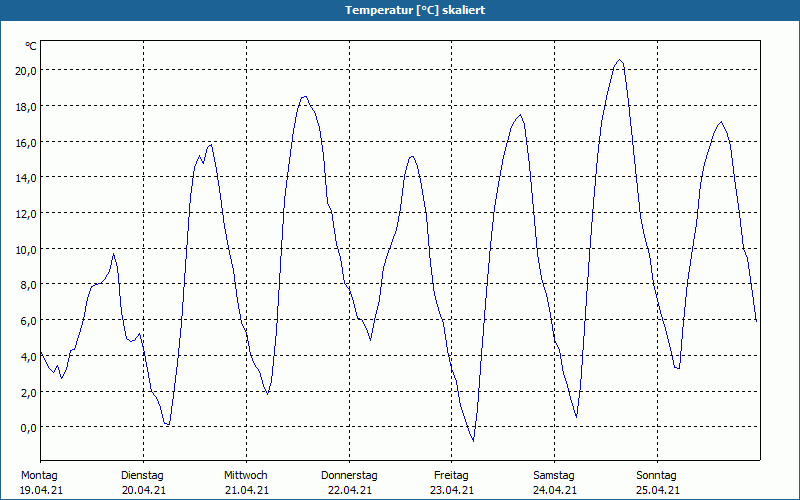Click the date 19.04.21

coord(41,490)
